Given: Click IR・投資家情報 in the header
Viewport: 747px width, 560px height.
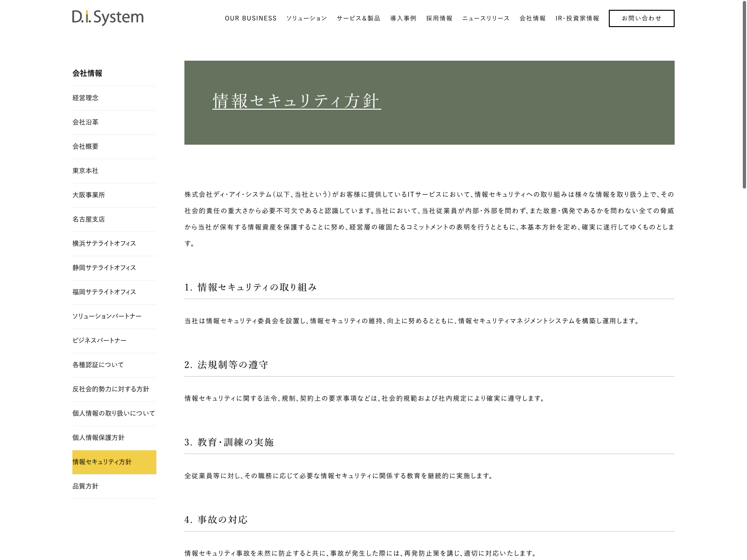Looking at the screenshot, I should [577, 19].
